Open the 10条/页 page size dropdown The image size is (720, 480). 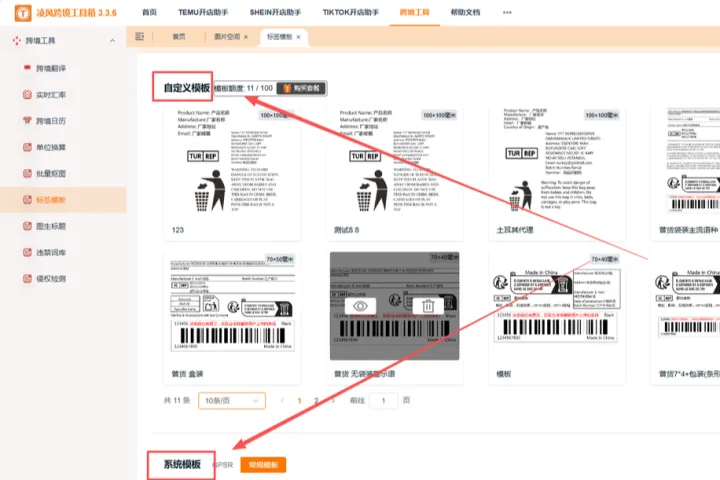[232, 401]
